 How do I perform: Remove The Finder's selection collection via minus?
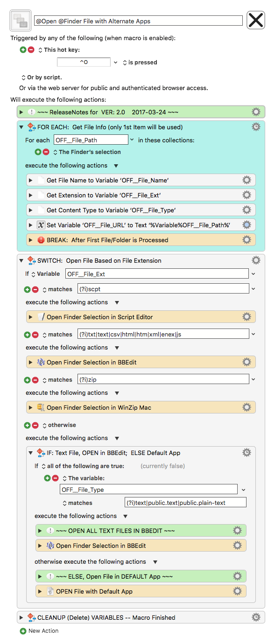coord(46,152)
